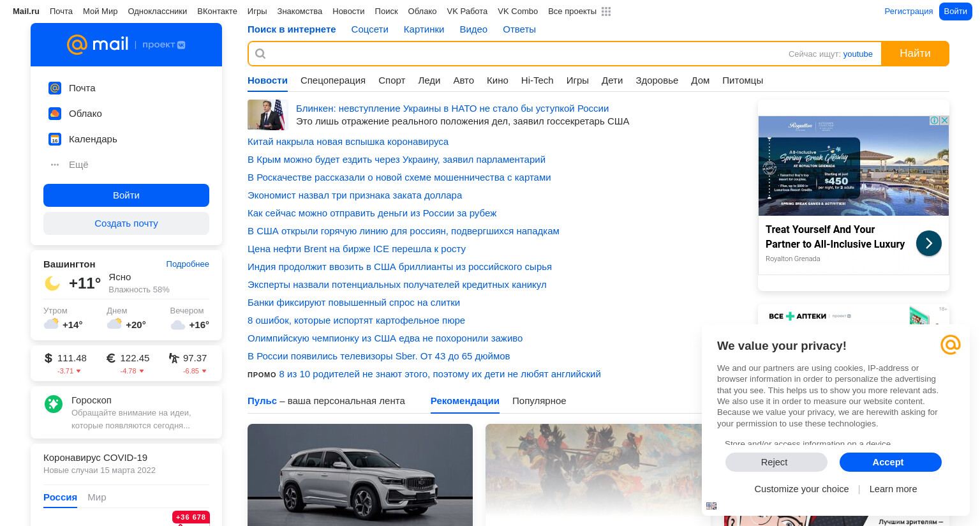Click the daytime weather cloud icon

point(115,324)
